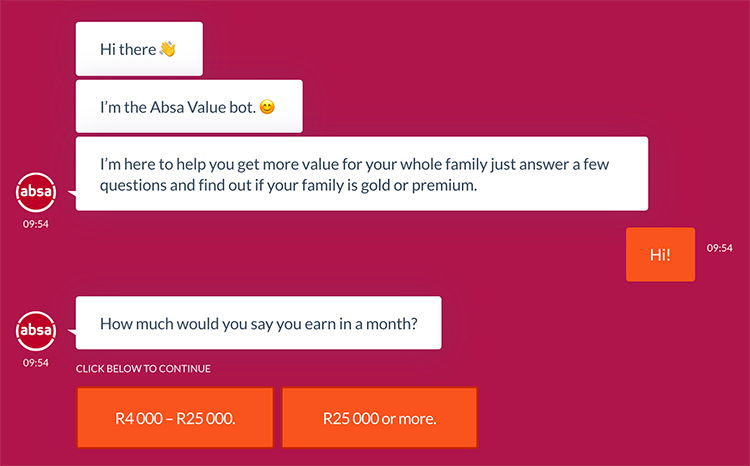The height and width of the screenshot is (466, 750).
Task: Click the tail pointer of the intro bubble
Action: click(71, 192)
